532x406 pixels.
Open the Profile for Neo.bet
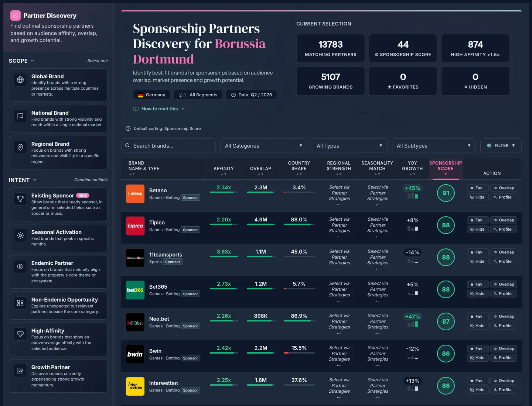click(504, 326)
